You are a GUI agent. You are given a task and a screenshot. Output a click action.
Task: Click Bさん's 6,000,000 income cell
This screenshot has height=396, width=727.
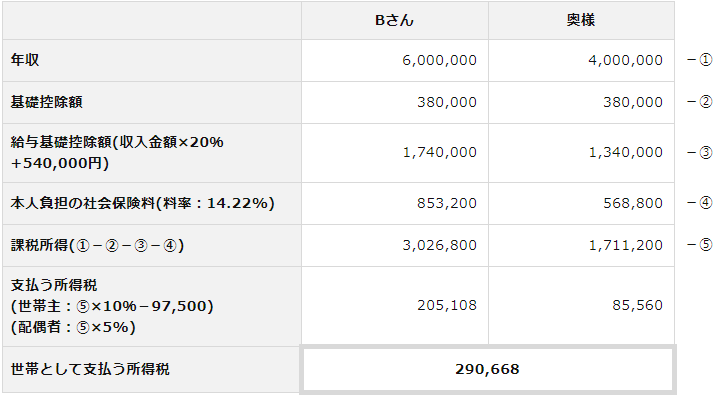(x=395, y=60)
